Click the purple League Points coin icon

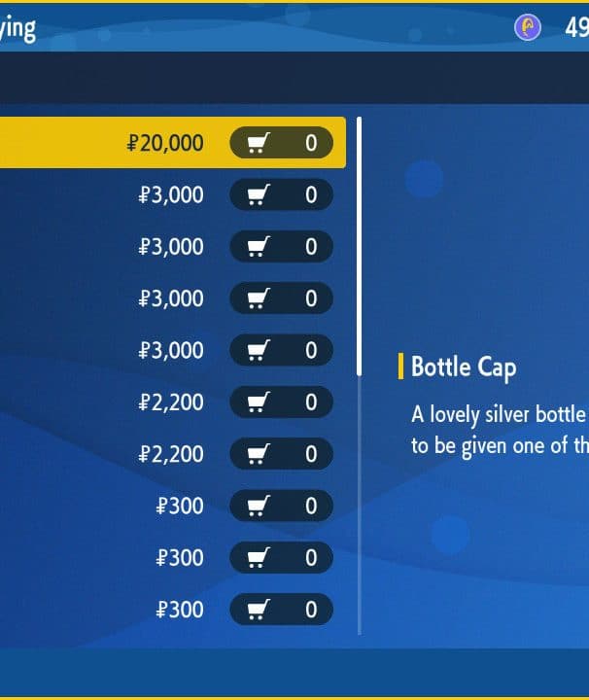coord(528,27)
